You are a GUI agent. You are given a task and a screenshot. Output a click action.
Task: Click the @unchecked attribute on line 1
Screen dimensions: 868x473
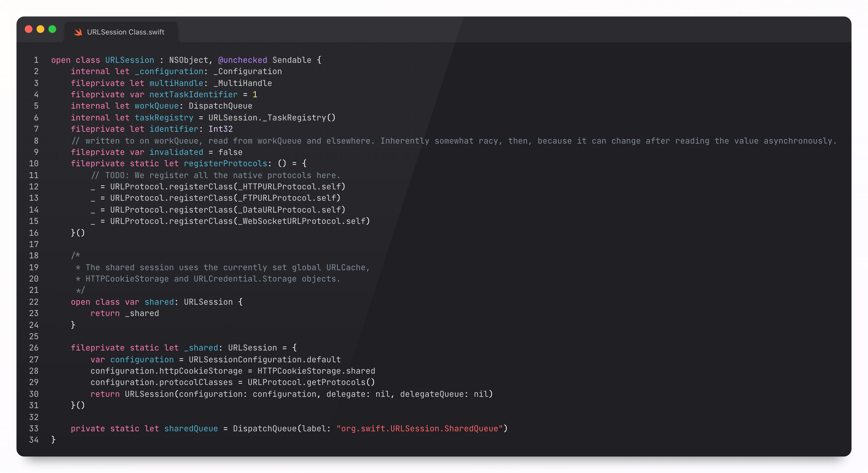pos(242,60)
